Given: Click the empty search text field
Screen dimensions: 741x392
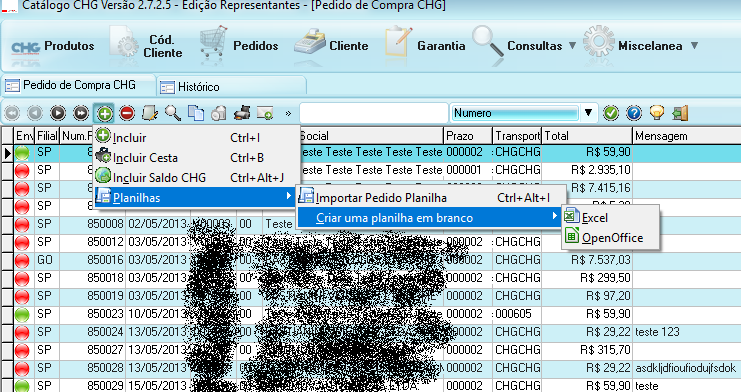Looking at the screenshot, I should click(x=373, y=113).
